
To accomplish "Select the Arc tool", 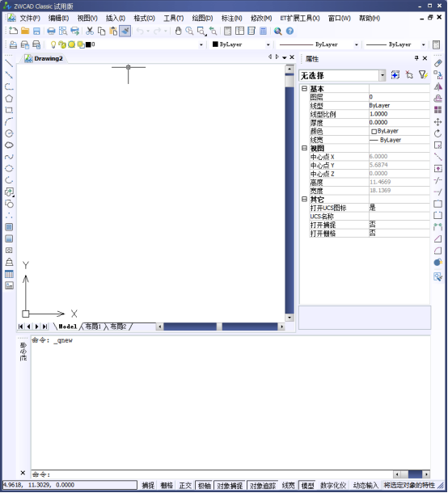I will point(9,122).
